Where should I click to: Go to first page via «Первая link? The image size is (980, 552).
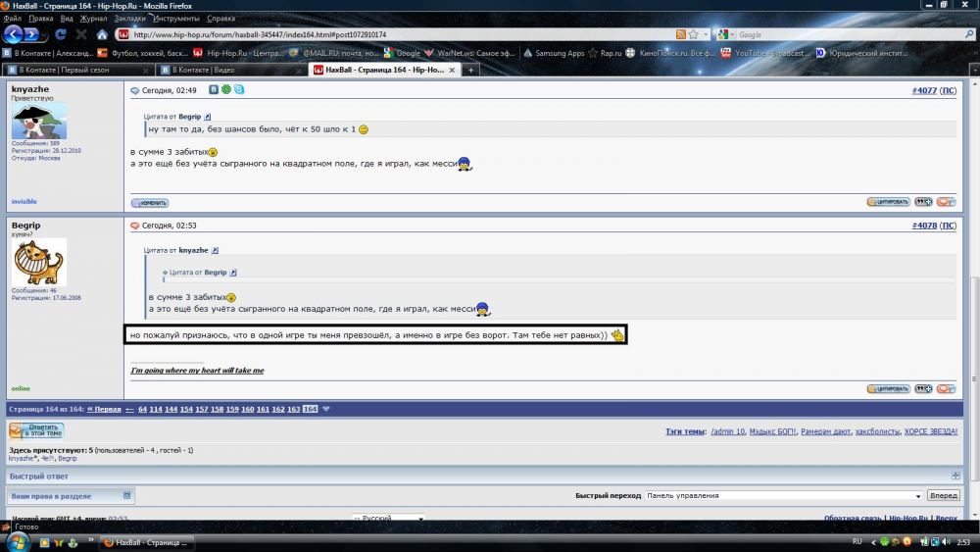(104, 410)
